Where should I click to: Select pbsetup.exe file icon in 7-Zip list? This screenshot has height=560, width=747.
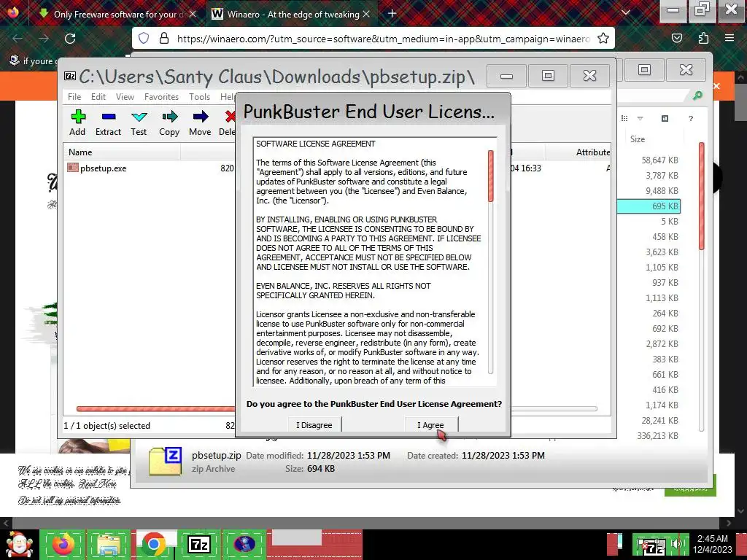tap(72, 168)
